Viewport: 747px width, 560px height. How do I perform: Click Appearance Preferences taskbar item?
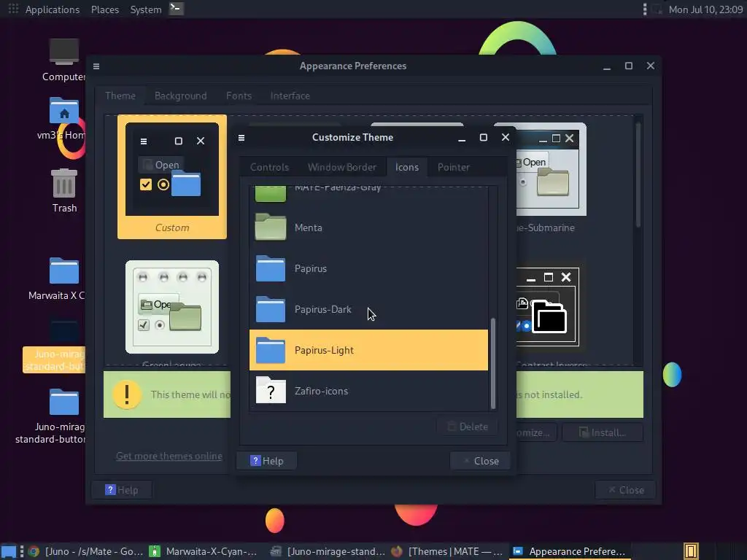[x=570, y=551]
